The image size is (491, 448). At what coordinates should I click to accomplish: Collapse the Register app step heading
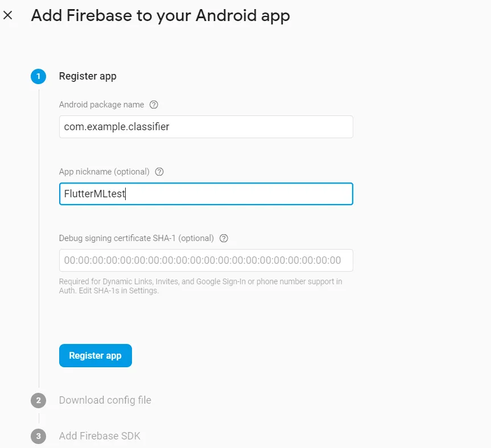coord(88,76)
